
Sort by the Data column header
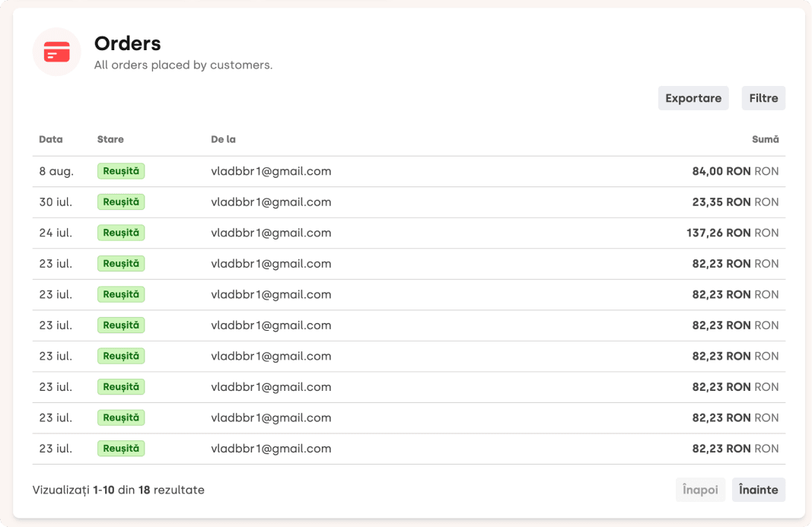51,139
